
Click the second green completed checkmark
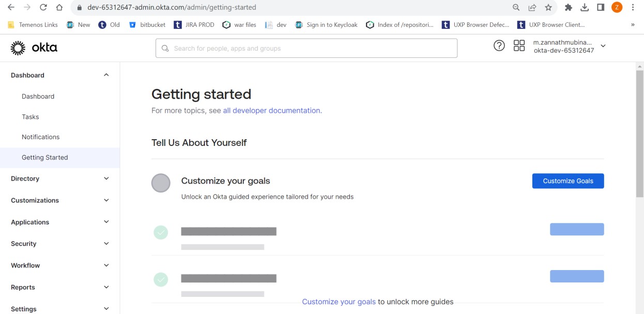(161, 279)
